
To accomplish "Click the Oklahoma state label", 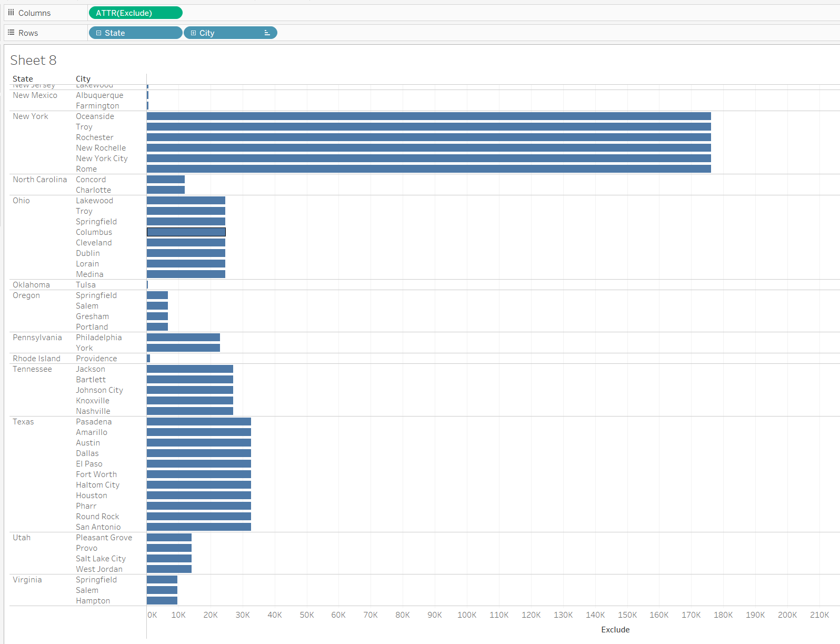I will (x=31, y=285).
